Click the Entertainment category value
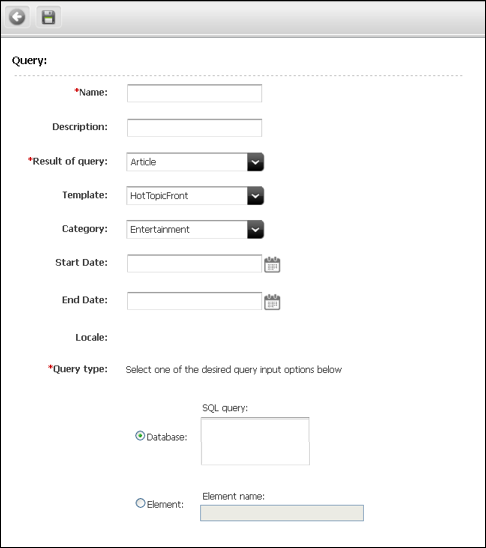Viewport: 486px width, 548px height. pyautogui.click(x=160, y=230)
